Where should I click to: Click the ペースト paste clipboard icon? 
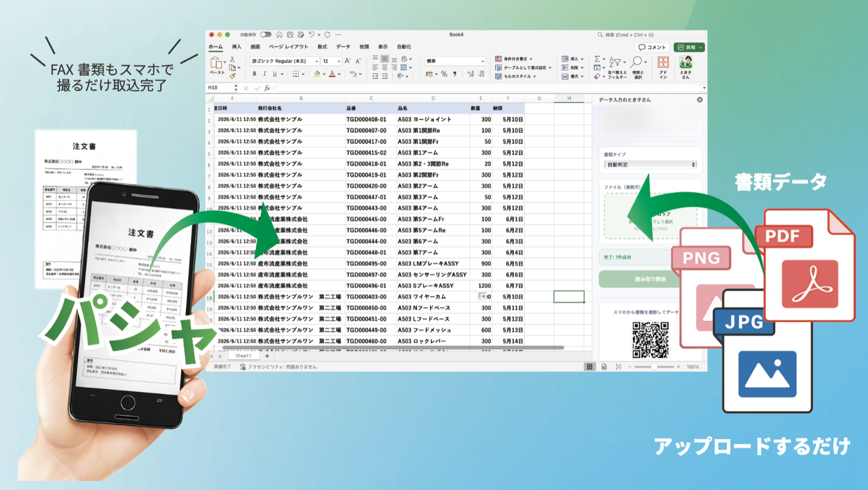[x=216, y=63]
